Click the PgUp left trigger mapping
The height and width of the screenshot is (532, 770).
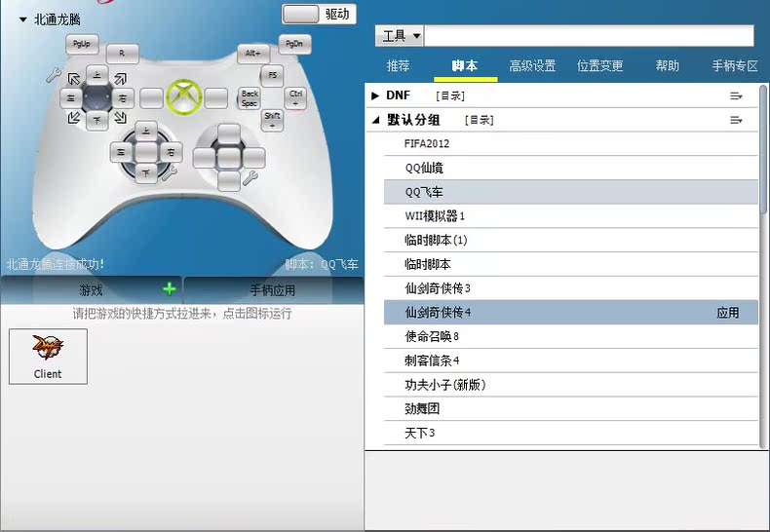(82, 44)
